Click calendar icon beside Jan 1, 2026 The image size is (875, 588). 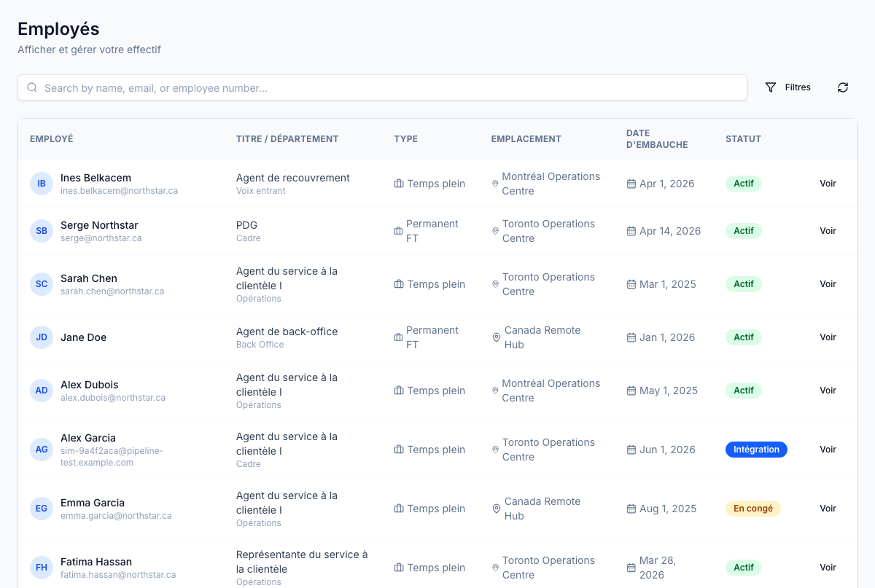pos(631,337)
